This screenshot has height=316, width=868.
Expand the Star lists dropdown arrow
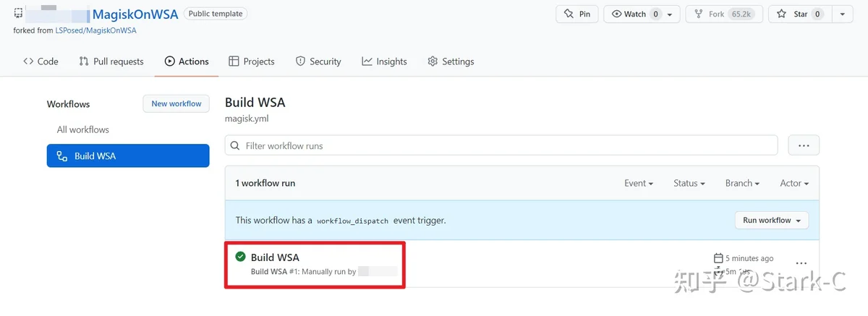[843, 14]
